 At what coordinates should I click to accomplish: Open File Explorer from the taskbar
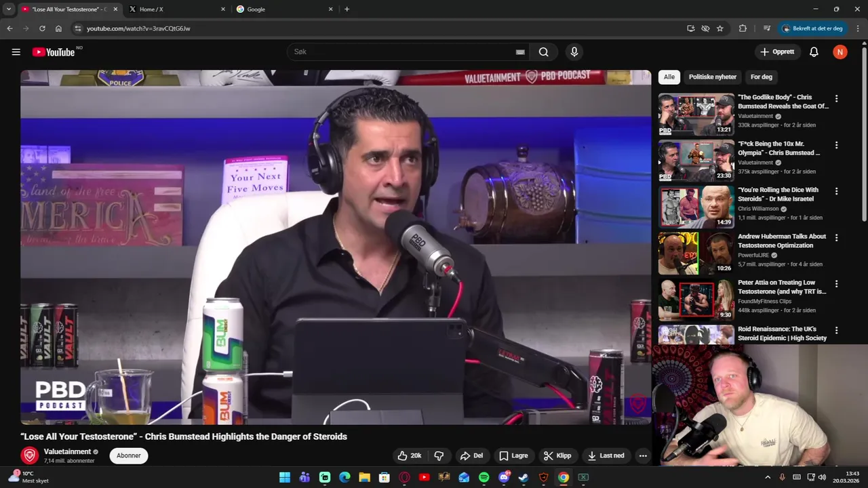(364, 477)
